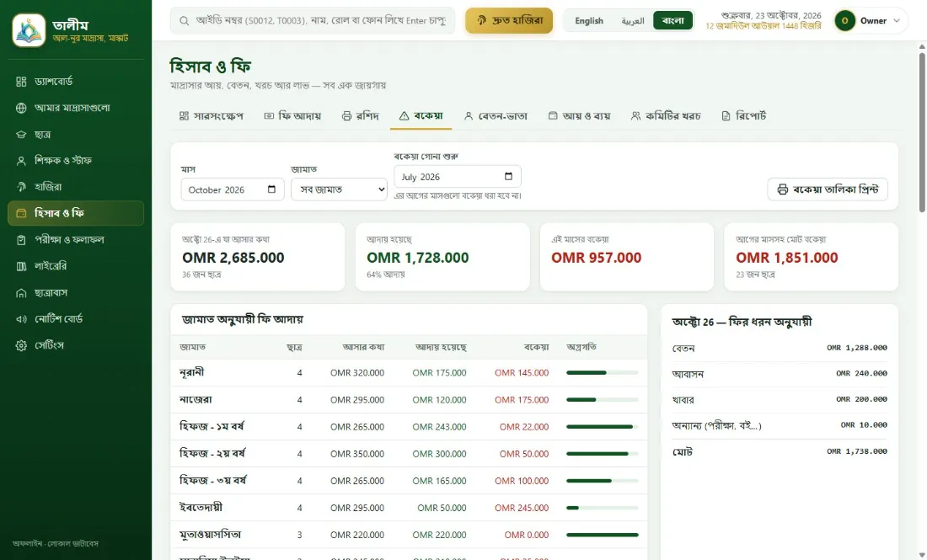Image resolution: width=927 pixels, height=560 pixels.
Task: Click বকেয়া amount OMR 245.000
Action: (x=522, y=508)
